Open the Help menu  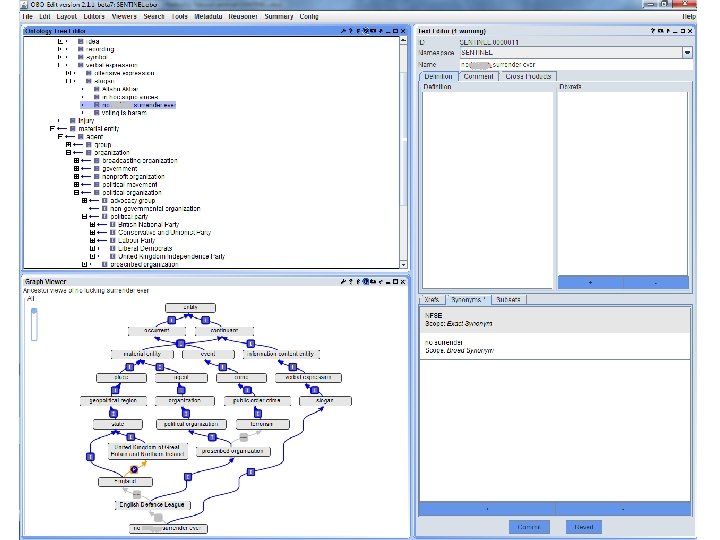(688, 17)
